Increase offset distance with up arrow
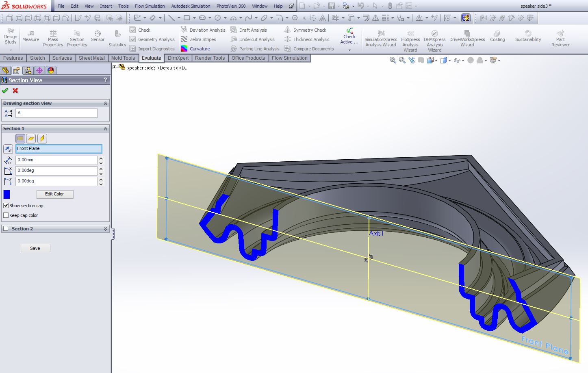This screenshot has height=373, width=588. 101,158
